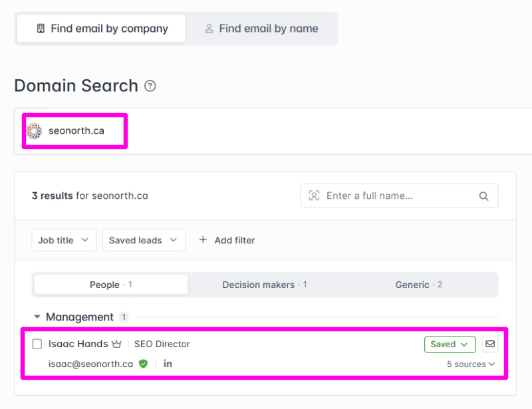
Task: Click the seonorth.ca domain search field
Action: point(273,131)
